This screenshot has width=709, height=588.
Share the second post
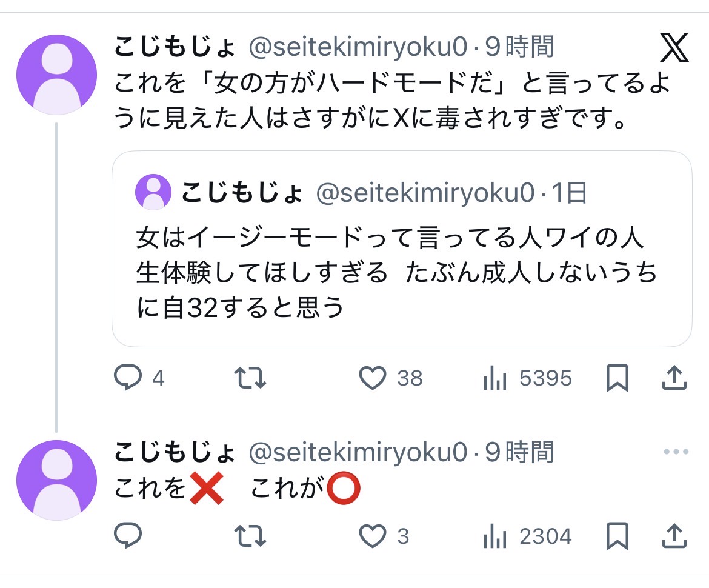(674, 536)
